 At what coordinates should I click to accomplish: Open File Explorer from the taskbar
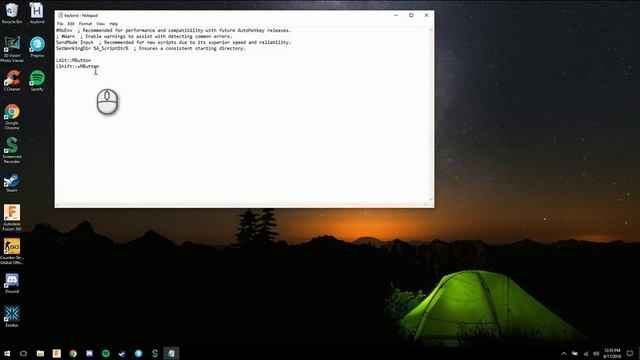pyautogui.click(x=40, y=353)
